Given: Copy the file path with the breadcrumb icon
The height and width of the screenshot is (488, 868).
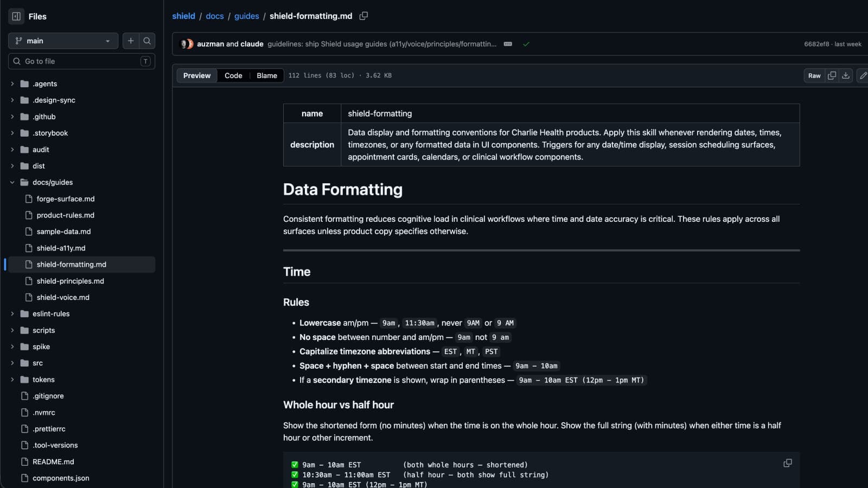Looking at the screenshot, I should [363, 16].
